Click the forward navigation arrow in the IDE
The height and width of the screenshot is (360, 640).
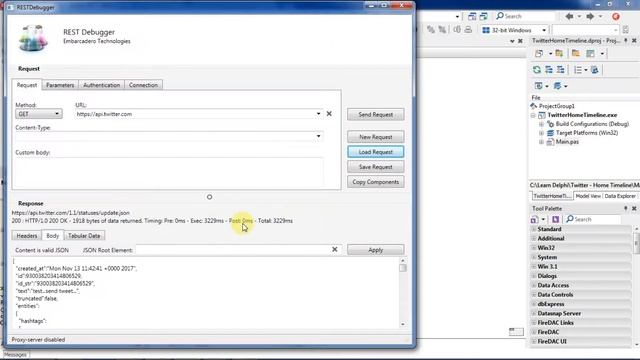(590, 16)
